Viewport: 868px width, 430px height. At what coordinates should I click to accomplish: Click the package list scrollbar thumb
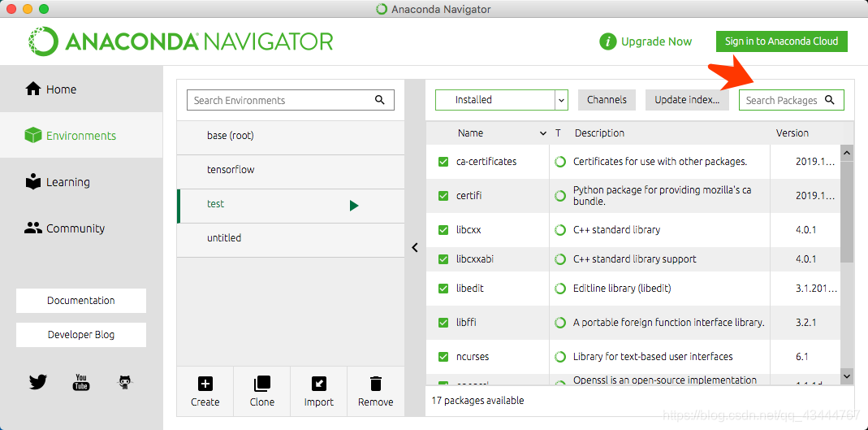847,211
